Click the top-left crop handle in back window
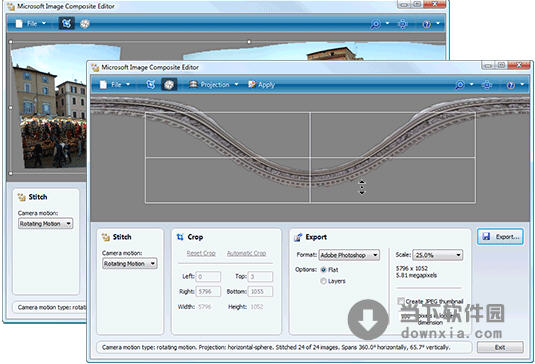This screenshot has height=364, width=535. click(11, 42)
